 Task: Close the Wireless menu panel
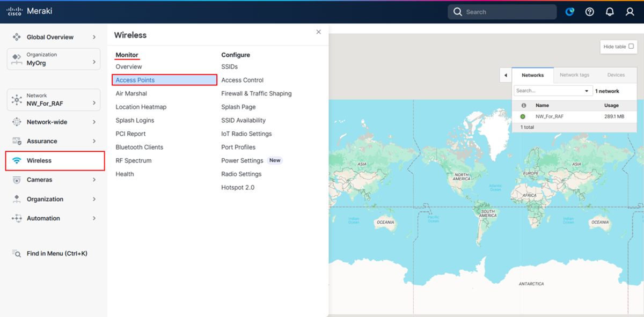pos(318,32)
